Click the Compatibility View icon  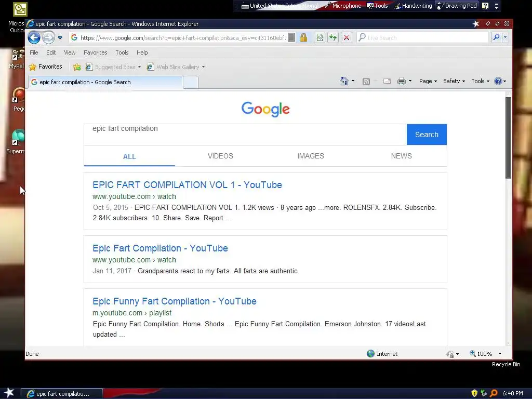pyautogui.click(x=320, y=37)
